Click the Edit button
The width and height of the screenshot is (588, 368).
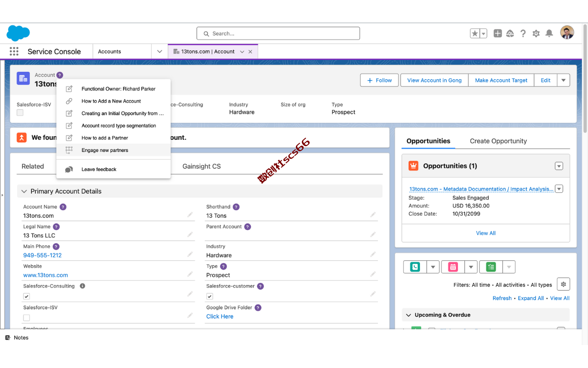pyautogui.click(x=546, y=80)
